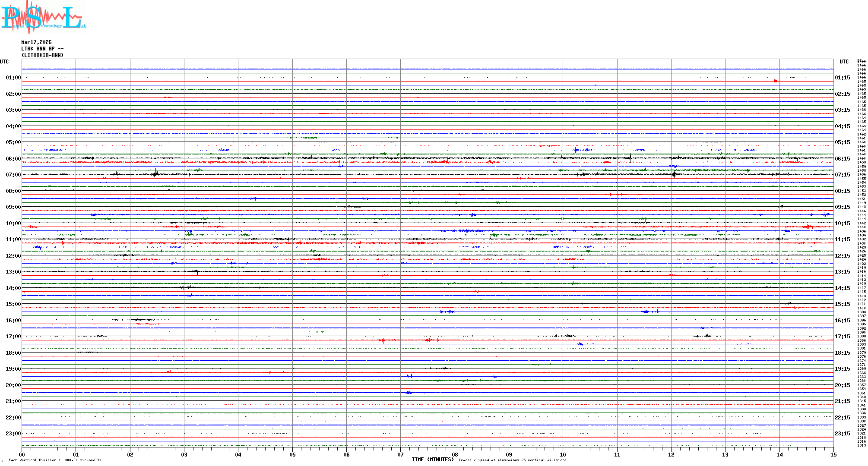Click the 01:00 hour label on left
The image size is (868, 466).
tap(13, 78)
